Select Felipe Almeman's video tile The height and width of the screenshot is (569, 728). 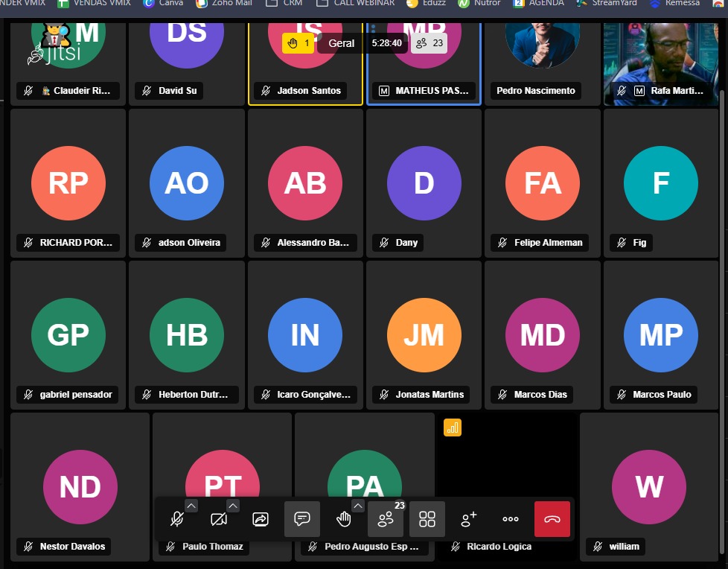543,182
